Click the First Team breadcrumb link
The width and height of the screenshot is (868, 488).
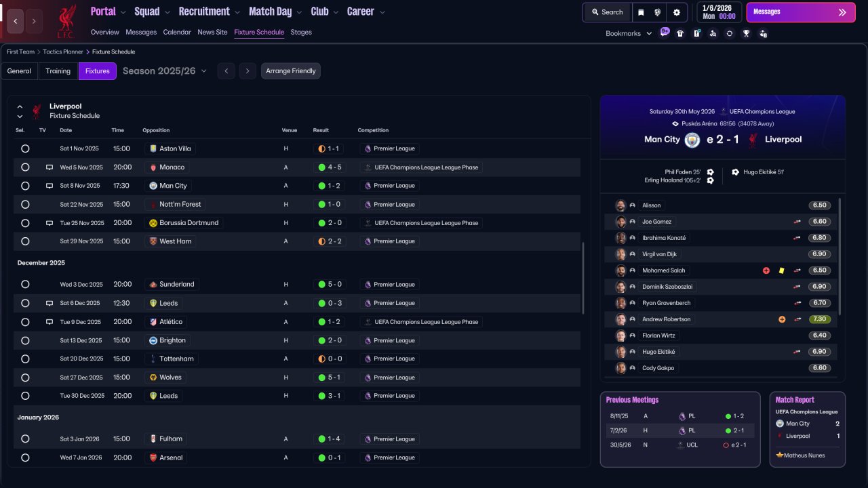coord(22,52)
